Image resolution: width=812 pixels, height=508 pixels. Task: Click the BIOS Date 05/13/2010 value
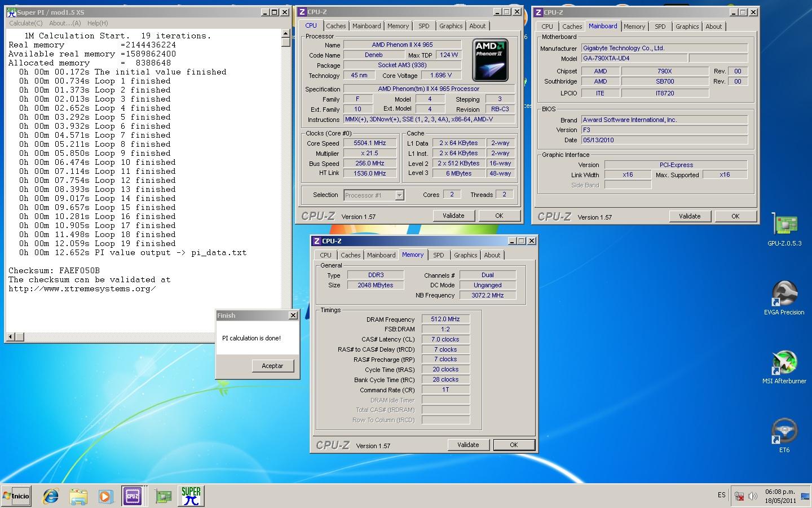click(665, 140)
